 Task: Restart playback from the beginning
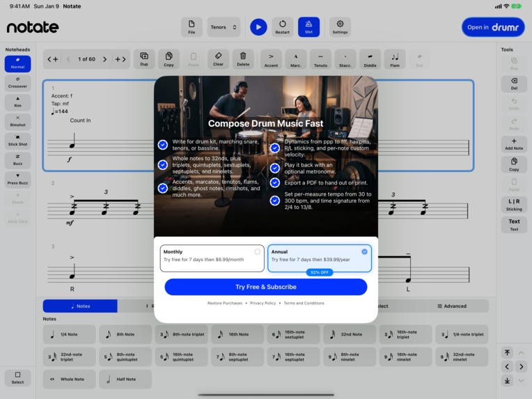pyautogui.click(x=282, y=26)
